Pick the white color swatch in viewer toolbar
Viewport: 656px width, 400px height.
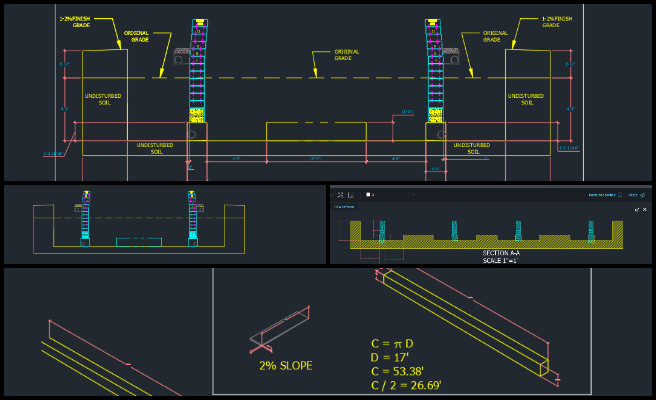click(368, 195)
